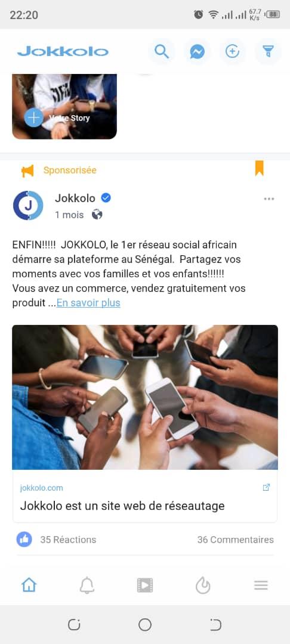The width and height of the screenshot is (290, 644).
Task: Tap the orange bookmark icon on the post
Action: pyautogui.click(x=259, y=168)
